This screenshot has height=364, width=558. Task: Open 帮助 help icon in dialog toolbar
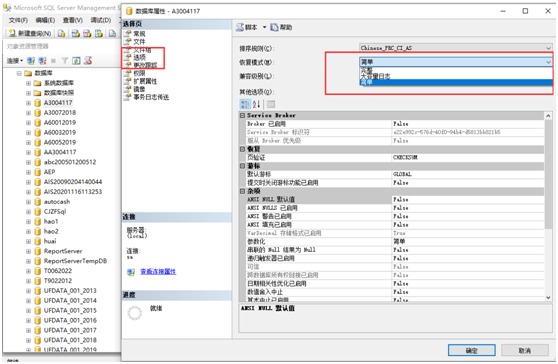[274, 27]
